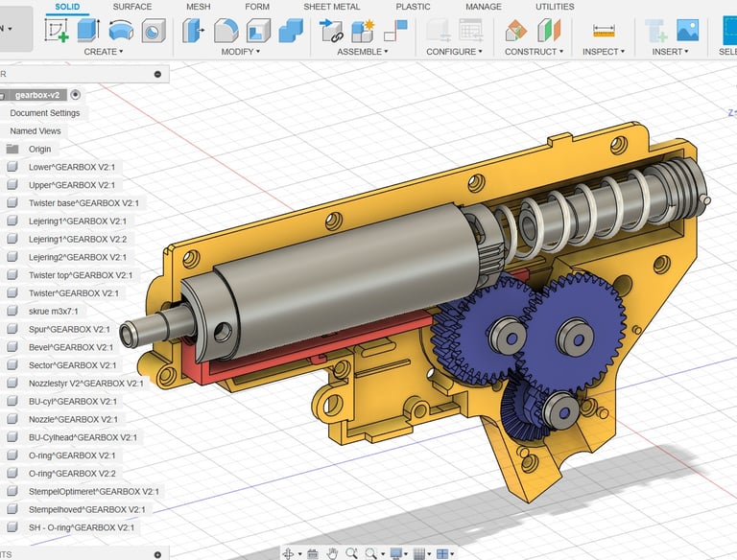
Task: Select Sector^GEARBOX V2:1 component
Action: [72, 365]
